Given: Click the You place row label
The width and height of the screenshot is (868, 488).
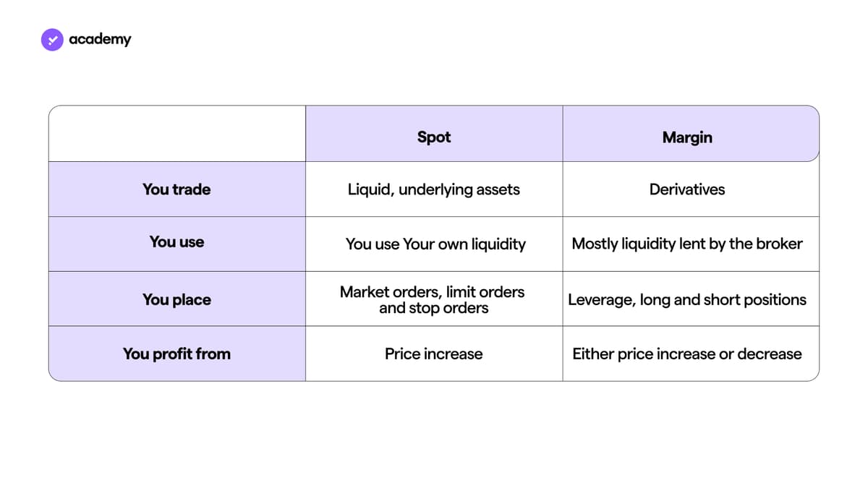Looking at the screenshot, I should (176, 299).
